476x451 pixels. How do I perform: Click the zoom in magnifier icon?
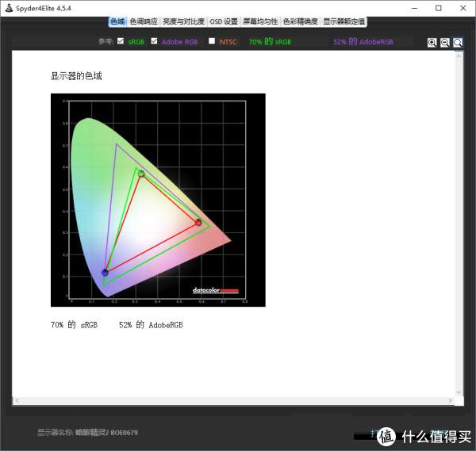pyautogui.click(x=432, y=43)
